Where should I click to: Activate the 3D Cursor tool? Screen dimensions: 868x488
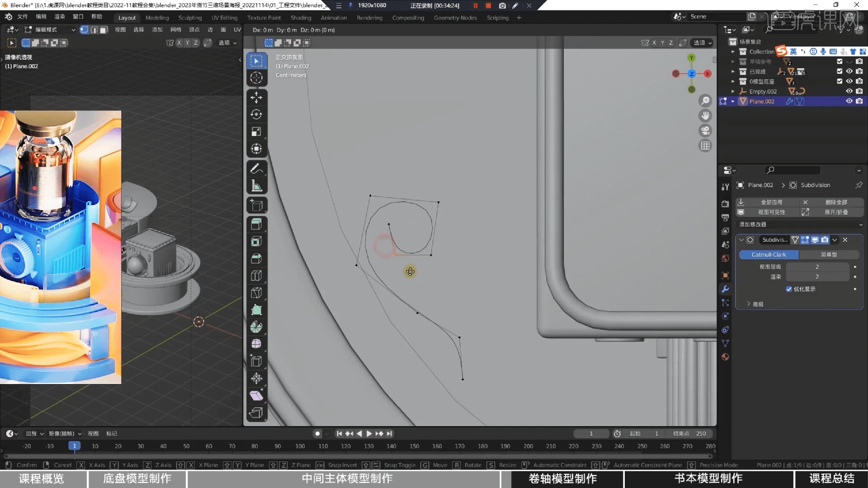coord(256,78)
